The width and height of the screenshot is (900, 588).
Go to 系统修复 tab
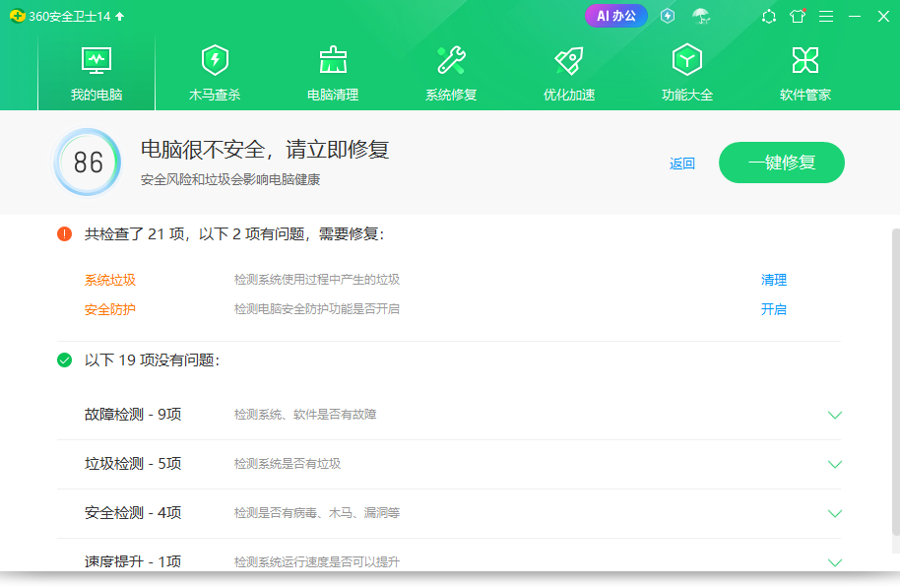pos(451,74)
